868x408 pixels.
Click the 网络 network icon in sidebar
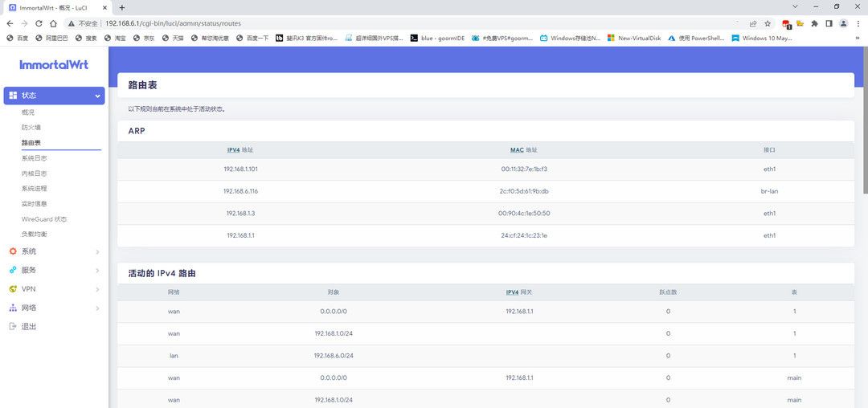(x=13, y=308)
